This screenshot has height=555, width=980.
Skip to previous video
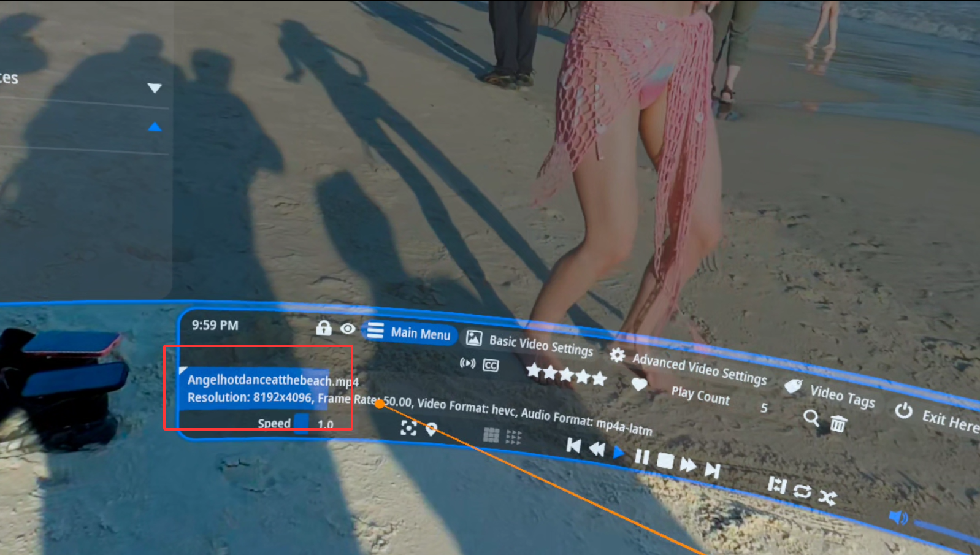point(573,446)
